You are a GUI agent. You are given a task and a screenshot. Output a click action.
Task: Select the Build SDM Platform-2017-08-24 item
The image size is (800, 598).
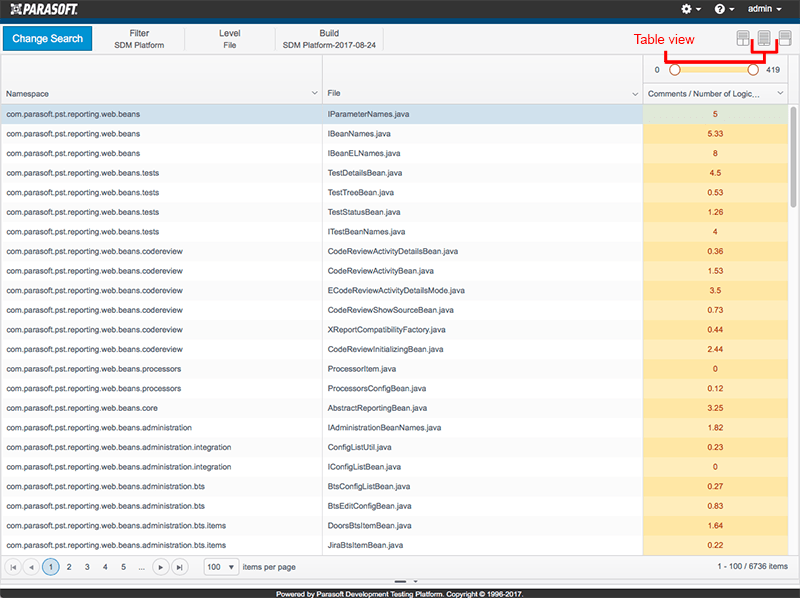click(329, 39)
